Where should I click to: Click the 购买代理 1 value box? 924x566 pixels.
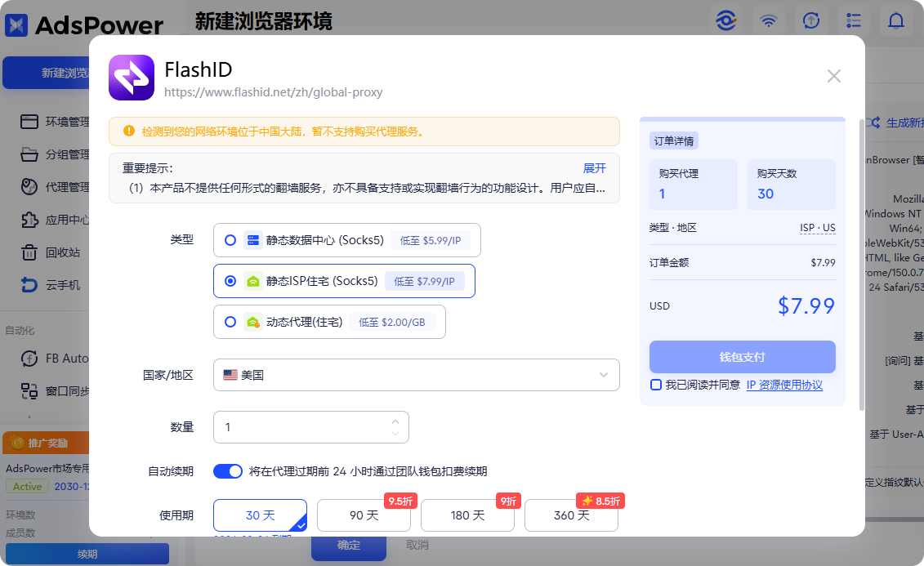pos(694,185)
